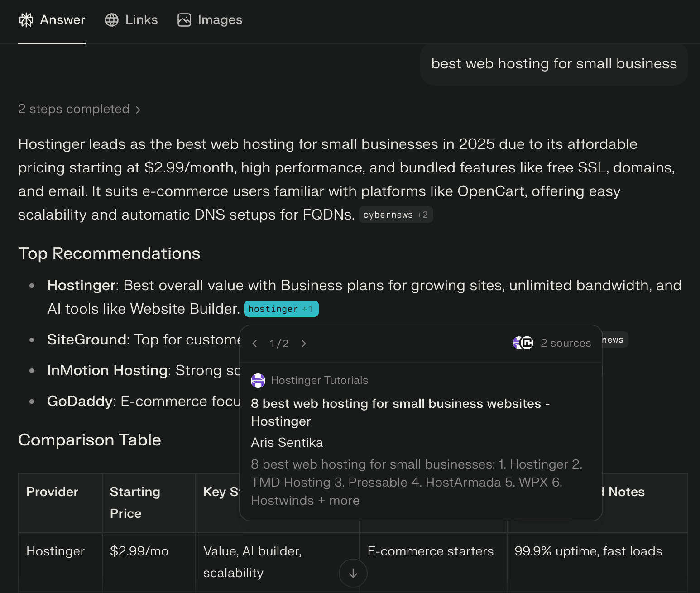Click the picture icon beside Images
This screenshot has width=700, height=593.
(184, 20)
